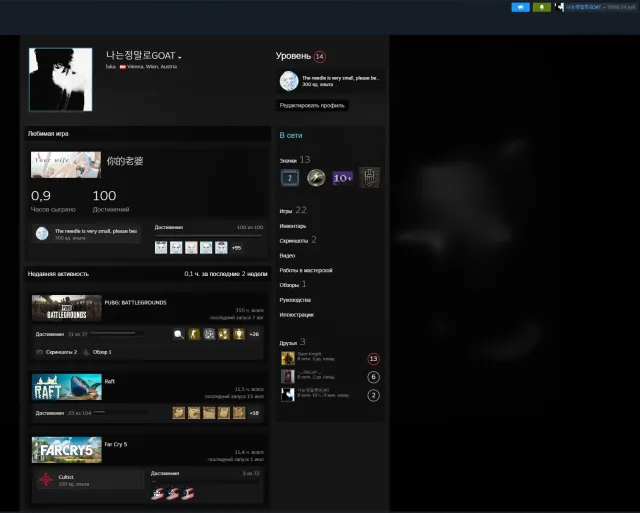This screenshot has width=640, height=513.
Task: Click the 100 из 100 achievements progress bar
Action: [x=209, y=236]
